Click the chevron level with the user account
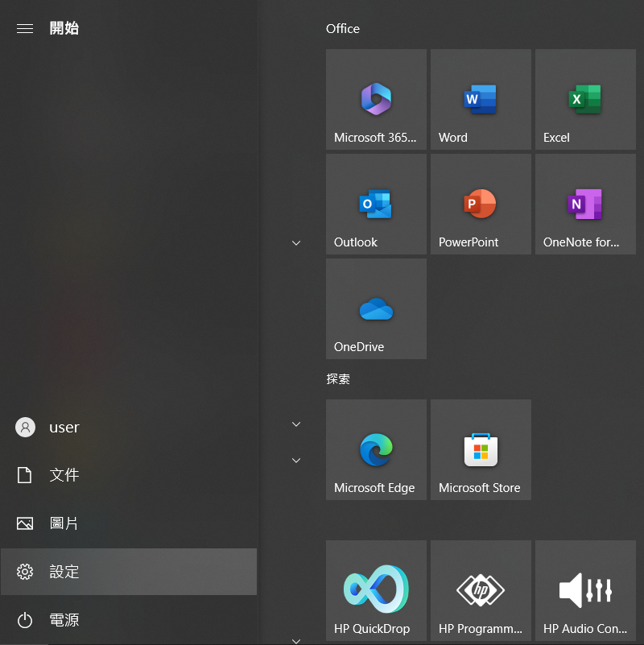Image resolution: width=644 pixels, height=645 pixels. (295, 424)
